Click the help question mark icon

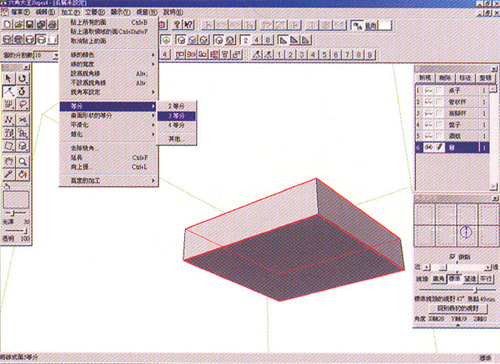pyautogui.click(x=177, y=25)
